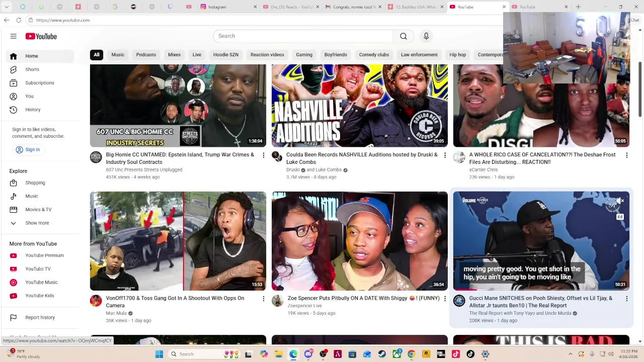The height and width of the screenshot is (362, 644).
Task: Expand Show more in Explore
Action: click(38, 223)
